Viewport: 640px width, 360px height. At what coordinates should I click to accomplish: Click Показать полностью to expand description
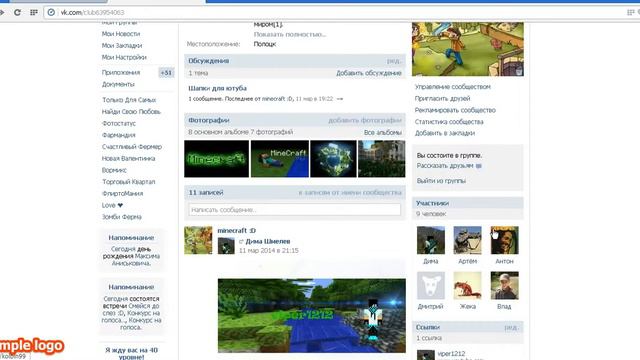[290, 35]
